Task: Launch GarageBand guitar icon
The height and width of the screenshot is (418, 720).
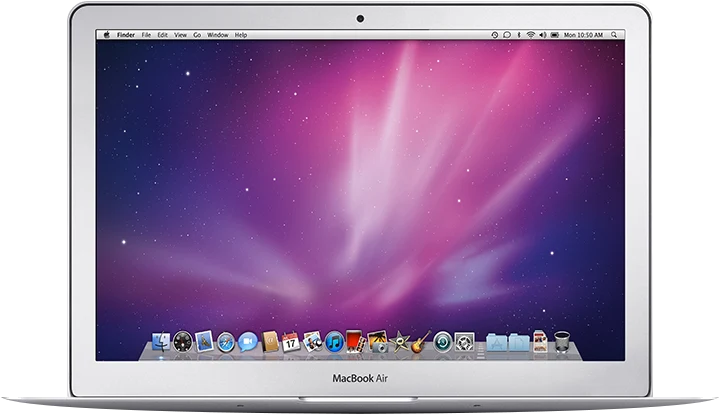Action: tap(420, 342)
